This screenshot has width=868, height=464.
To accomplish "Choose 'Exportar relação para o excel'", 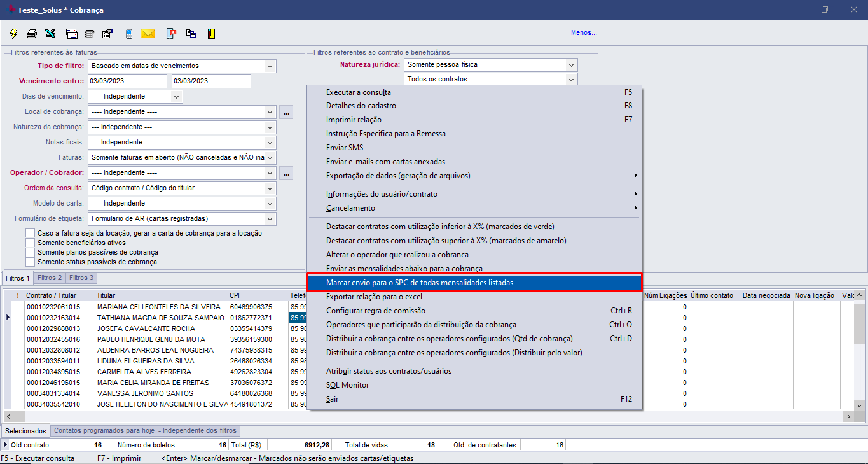I will point(474,297).
